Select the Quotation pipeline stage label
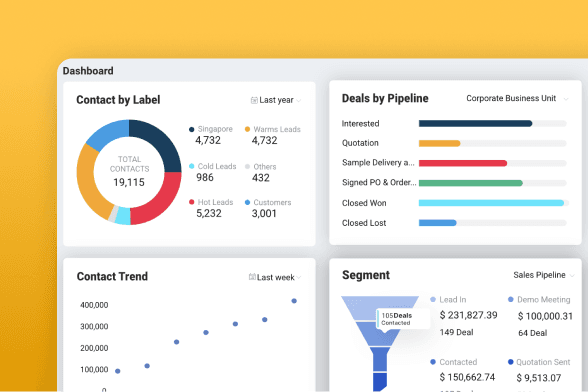Image resolution: width=588 pixels, height=392 pixels. click(360, 143)
